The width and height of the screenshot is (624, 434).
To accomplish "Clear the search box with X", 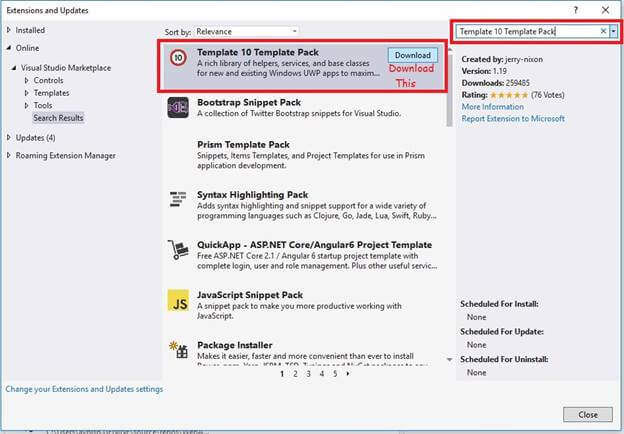I will pyautogui.click(x=603, y=31).
